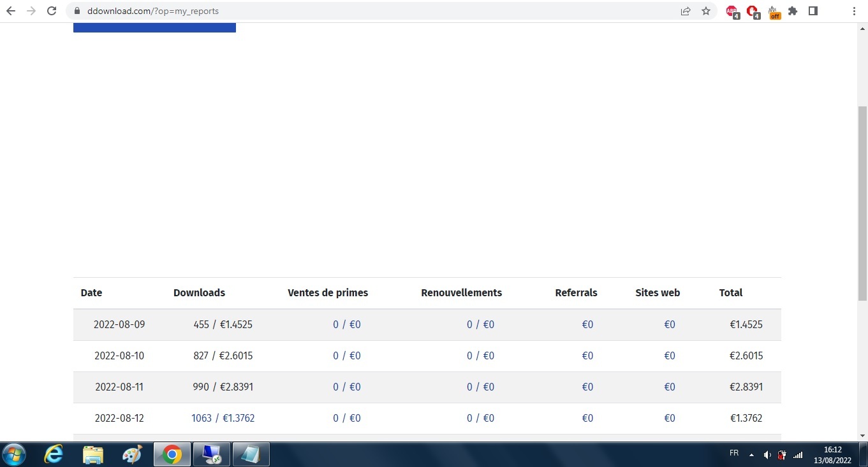This screenshot has width=868, height=467.
Task: Click the Ventes de primes value for 2022-08-09
Action: [x=347, y=325]
